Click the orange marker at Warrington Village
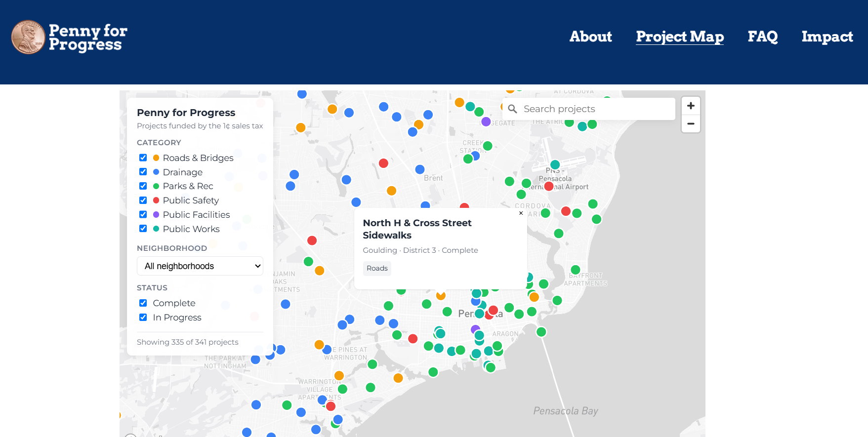The width and height of the screenshot is (868, 437). click(339, 376)
